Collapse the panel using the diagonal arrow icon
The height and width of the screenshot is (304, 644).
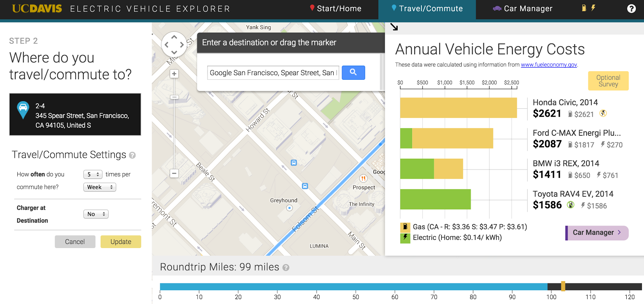394,27
